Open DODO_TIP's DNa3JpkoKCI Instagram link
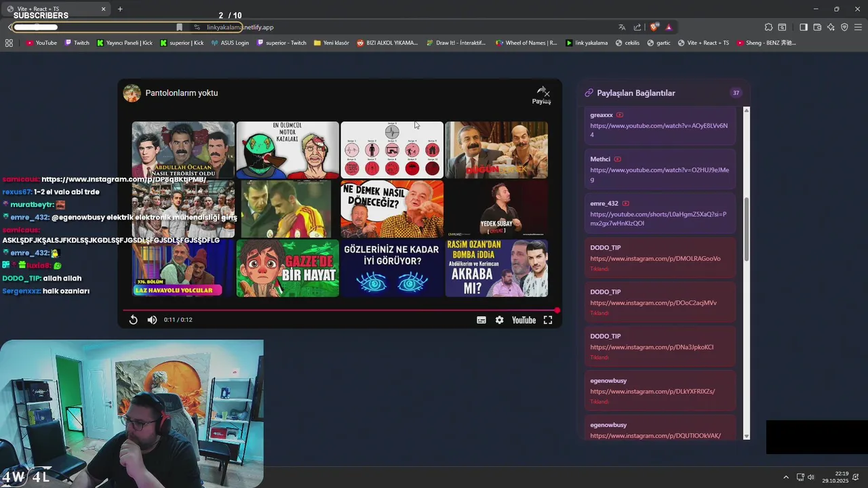The height and width of the screenshot is (488, 868). point(652,347)
